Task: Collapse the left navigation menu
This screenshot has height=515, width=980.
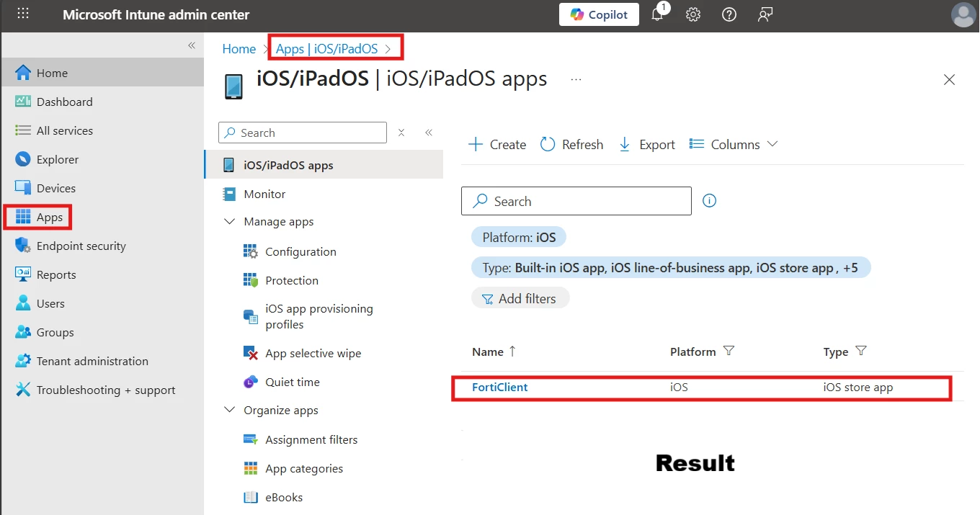Action: [192, 45]
